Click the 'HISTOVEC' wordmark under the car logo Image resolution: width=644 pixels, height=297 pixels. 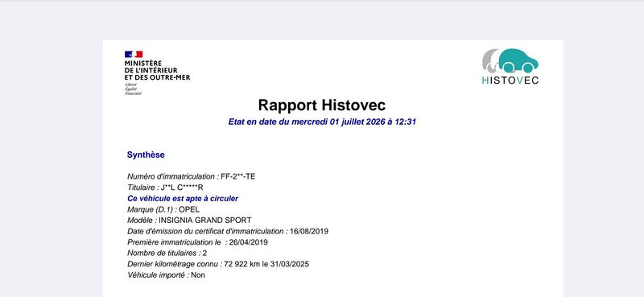[x=510, y=80]
